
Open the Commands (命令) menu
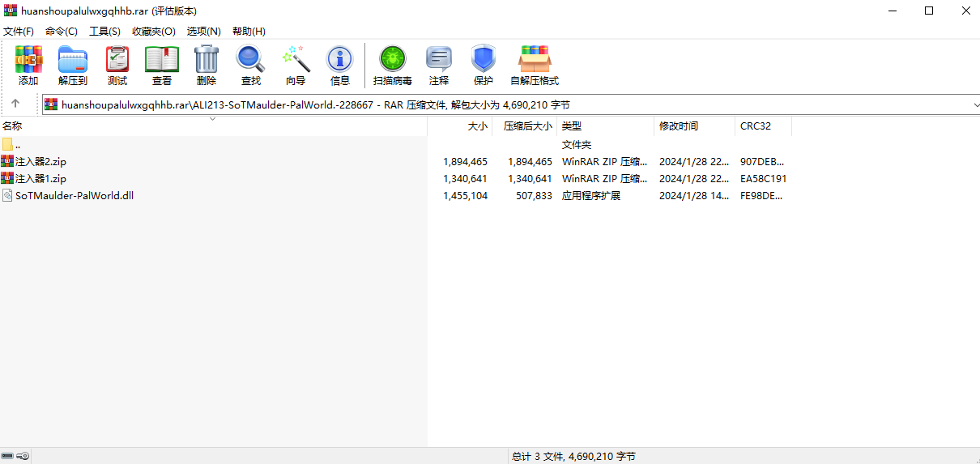62,31
